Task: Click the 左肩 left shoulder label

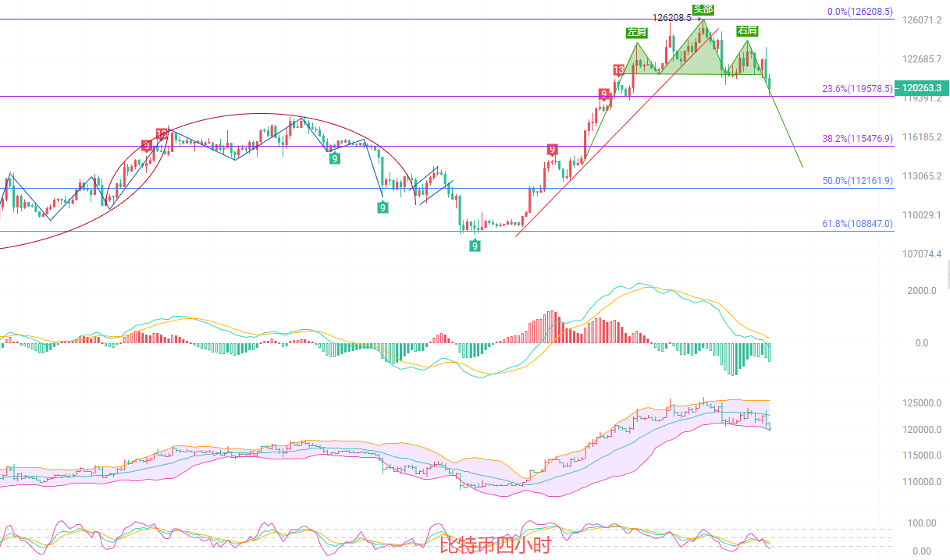Action: pyautogui.click(x=636, y=33)
